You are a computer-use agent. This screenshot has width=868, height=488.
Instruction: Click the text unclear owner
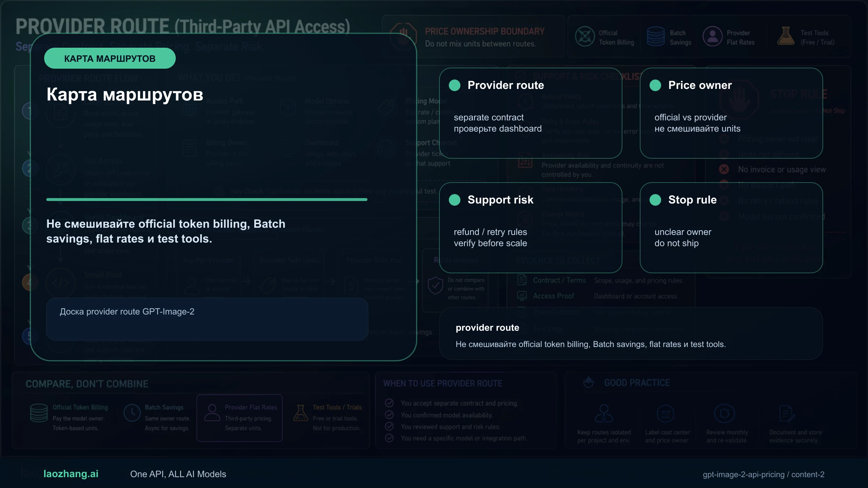point(683,232)
